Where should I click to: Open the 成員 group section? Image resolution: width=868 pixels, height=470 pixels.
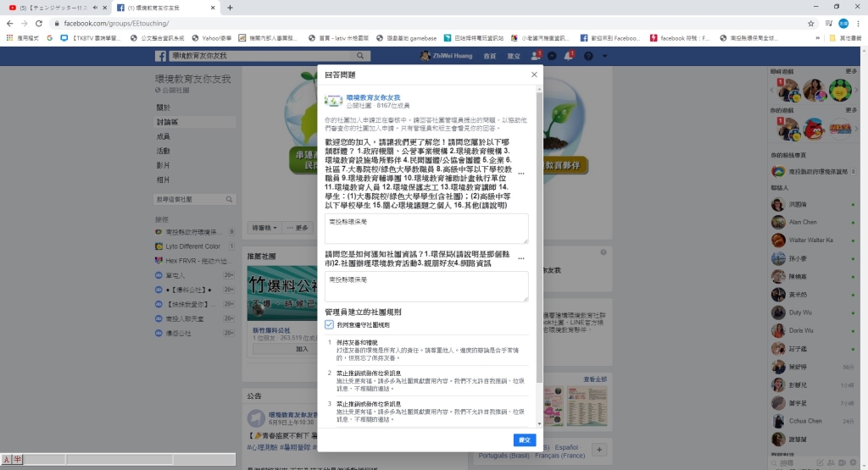tap(164, 136)
